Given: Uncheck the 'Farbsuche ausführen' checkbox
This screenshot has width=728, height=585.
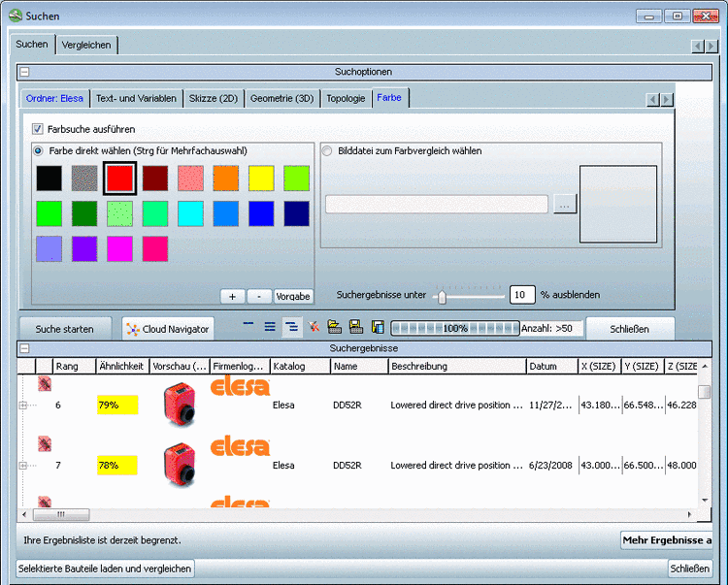Looking at the screenshot, I should coord(38,129).
